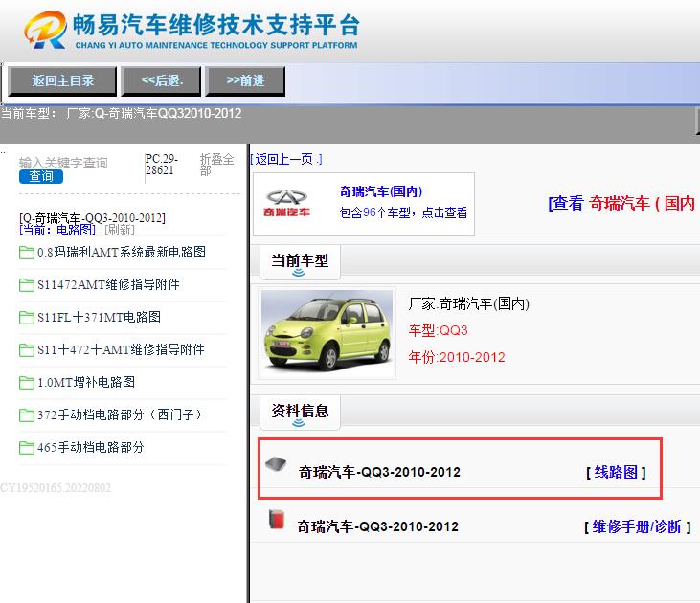Click the 返回主目录 button
This screenshot has width=700, height=603.
point(62,80)
